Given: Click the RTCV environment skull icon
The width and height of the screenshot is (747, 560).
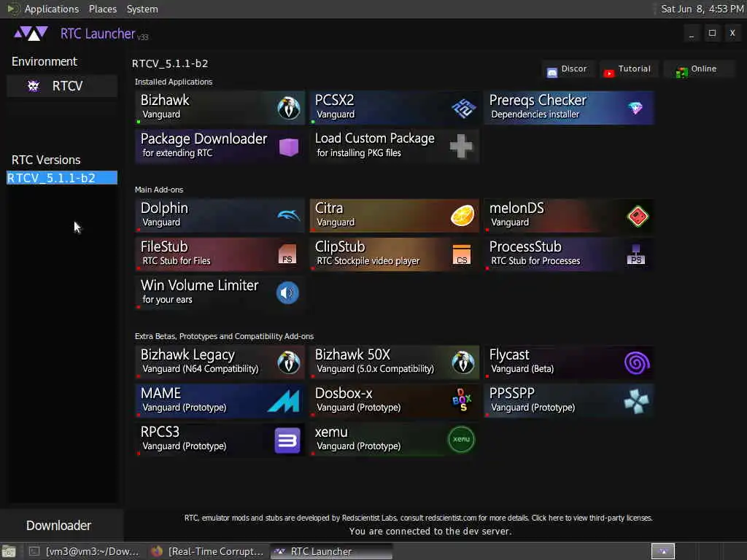Looking at the screenshot, I should (x=34, y=86).
